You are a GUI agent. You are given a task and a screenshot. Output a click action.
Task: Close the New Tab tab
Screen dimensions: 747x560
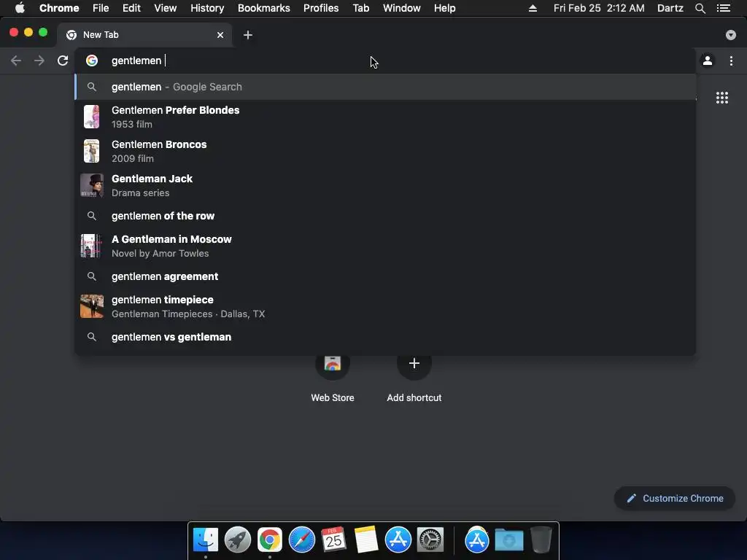coord(220,35)
